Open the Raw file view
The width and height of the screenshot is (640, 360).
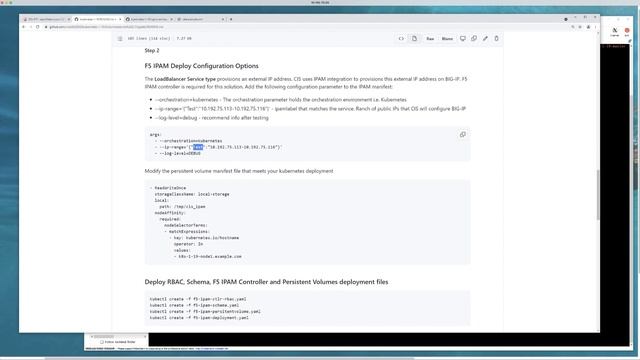click(430, 38)
